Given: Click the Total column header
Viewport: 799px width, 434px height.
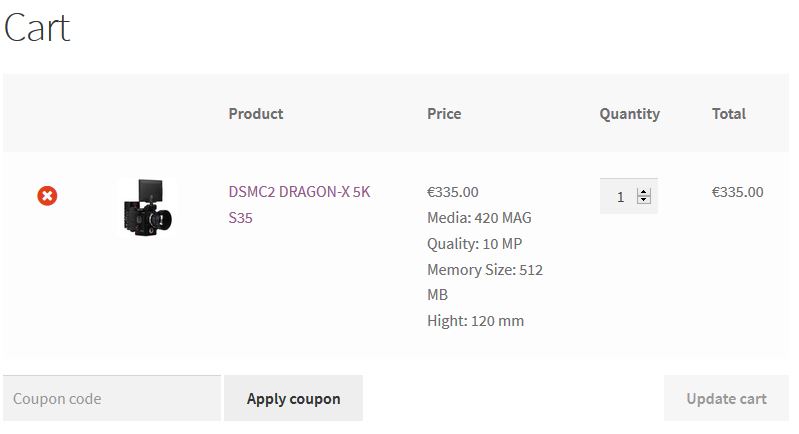Looking at the screenshot, I should (728, 114).
